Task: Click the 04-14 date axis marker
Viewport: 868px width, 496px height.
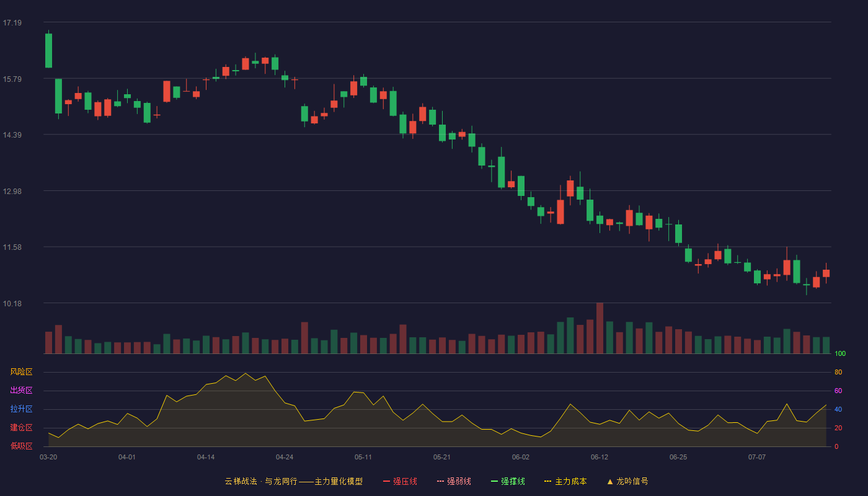Action: coord(206,457)
